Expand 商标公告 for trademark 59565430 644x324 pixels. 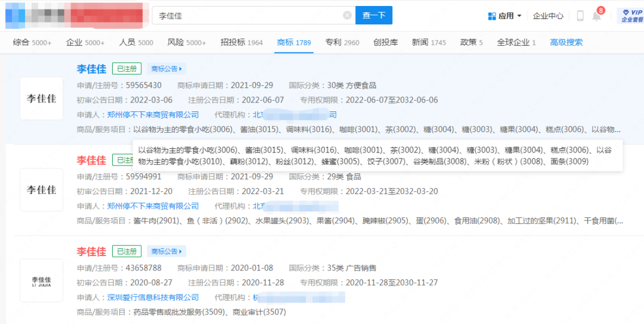(x=166, y=68)
